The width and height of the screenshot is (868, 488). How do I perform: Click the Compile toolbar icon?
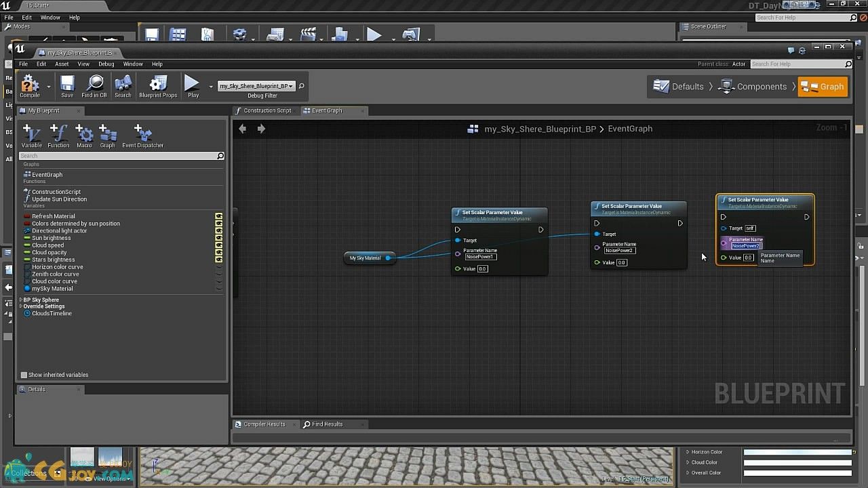29,83
